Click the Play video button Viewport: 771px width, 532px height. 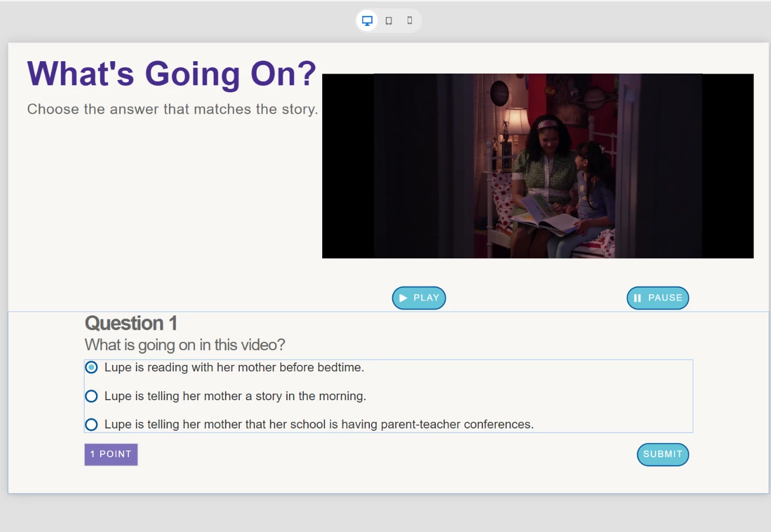coord(419,298)
